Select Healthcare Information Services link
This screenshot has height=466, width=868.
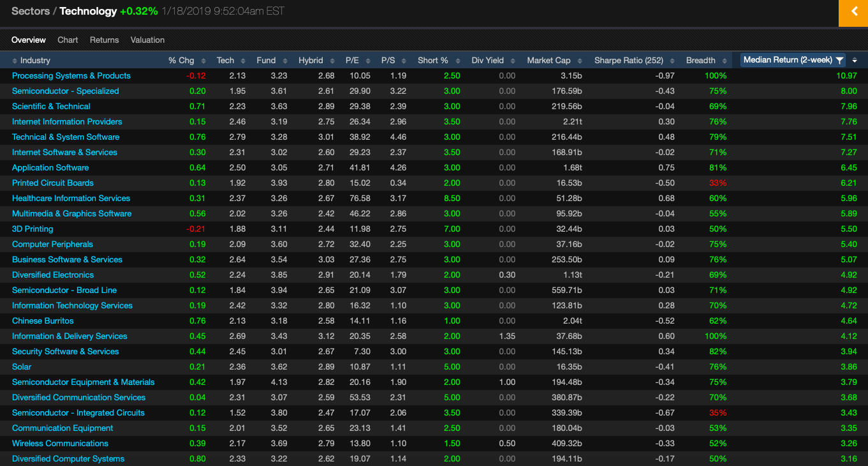coord(71,198)
